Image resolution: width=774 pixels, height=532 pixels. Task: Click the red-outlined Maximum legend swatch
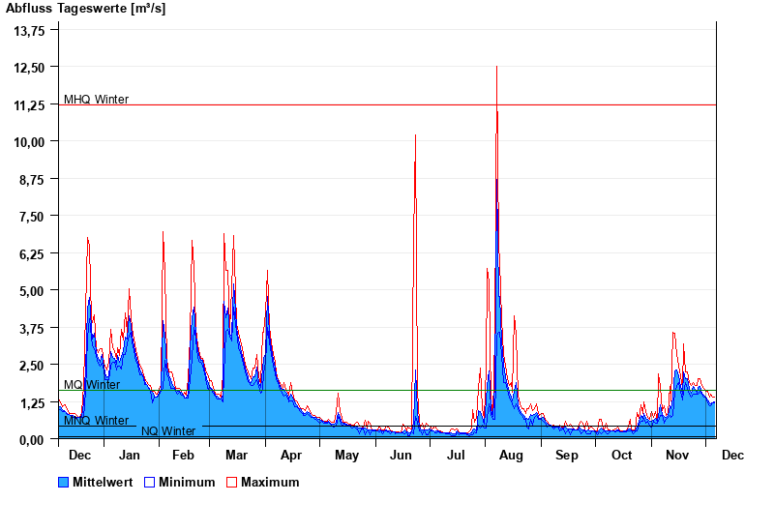(232, 482)
